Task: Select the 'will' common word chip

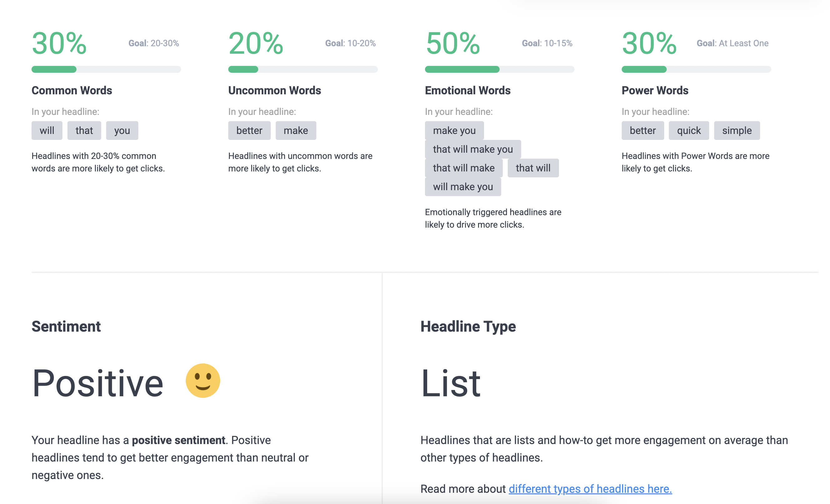Action: tap(47, 131)
